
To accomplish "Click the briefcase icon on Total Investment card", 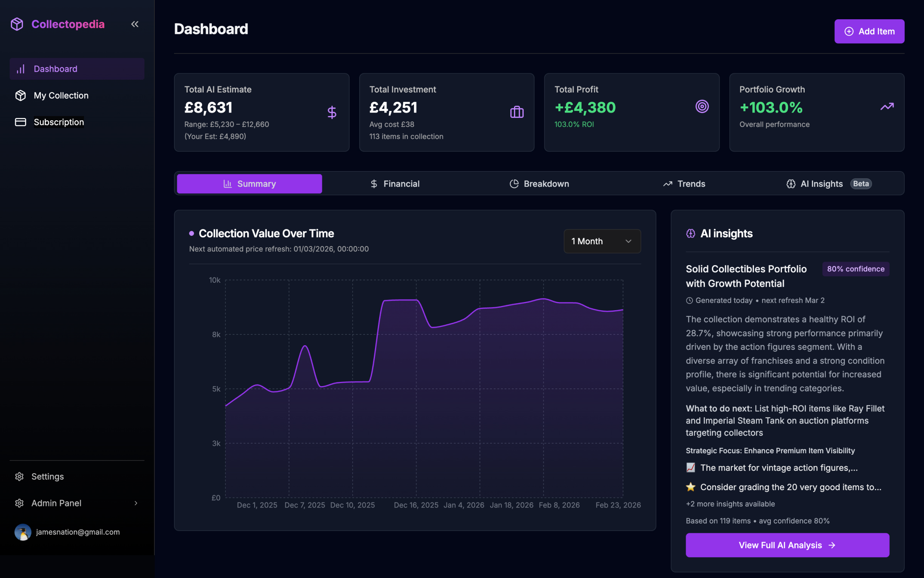I will [x=516, y=112].
